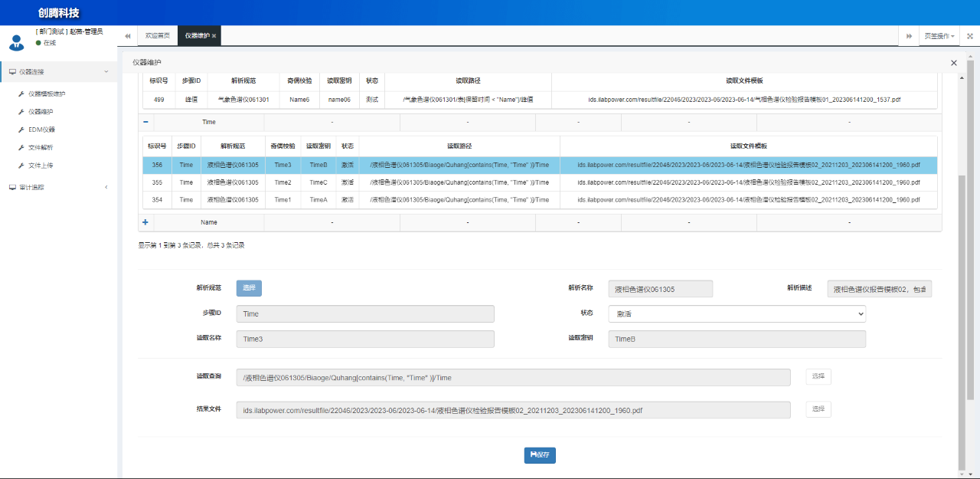Open 文件解析 in the sidebar
The image size is (980, 479).
[41, 147]
